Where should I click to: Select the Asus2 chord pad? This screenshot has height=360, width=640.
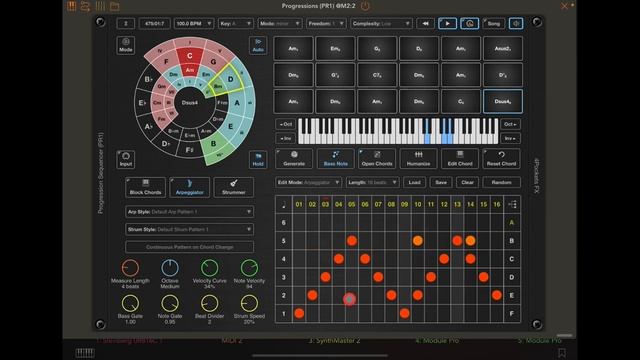click(502, 48)
